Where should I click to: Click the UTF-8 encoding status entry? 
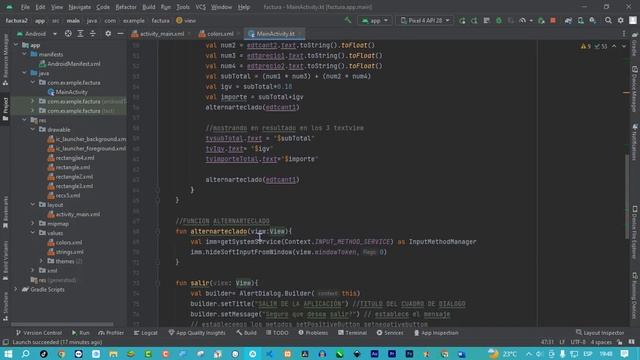578,342
